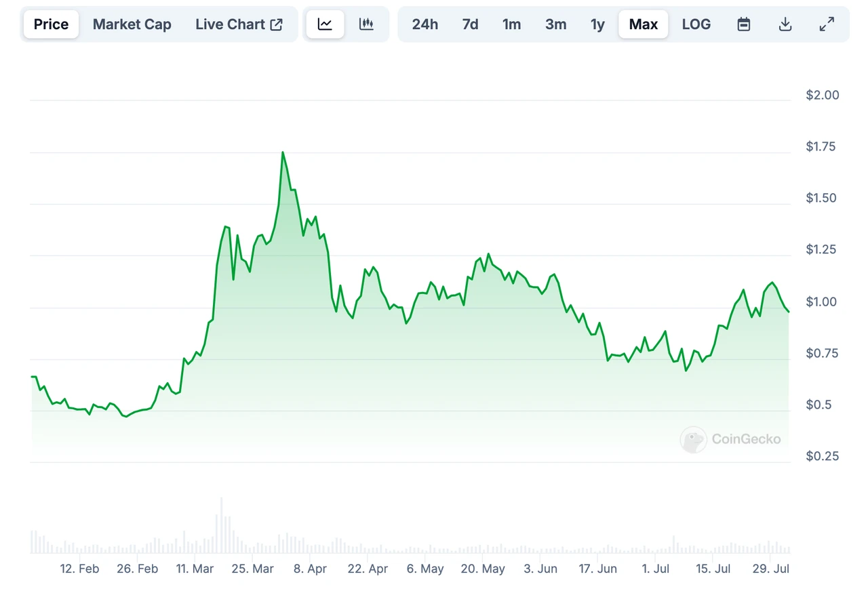Select the Price tab
Screen dimensions: 868x591
point(51,24)
